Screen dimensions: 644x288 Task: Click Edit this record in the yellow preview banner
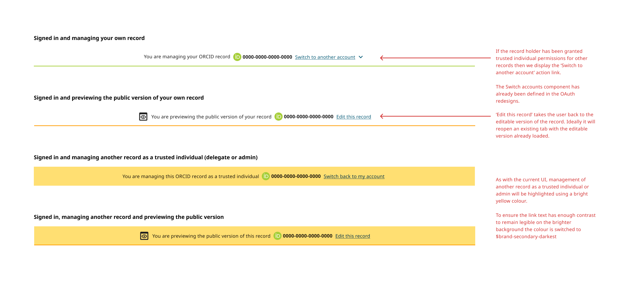click(x=352, y=236)
